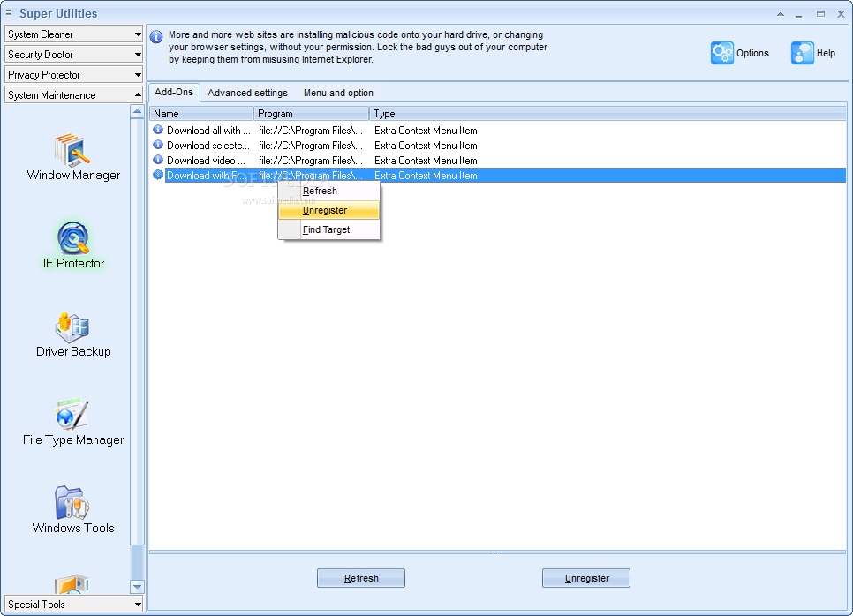
Task: Switch to the Add-Ons tab
Action: click(x=174, y=92)
